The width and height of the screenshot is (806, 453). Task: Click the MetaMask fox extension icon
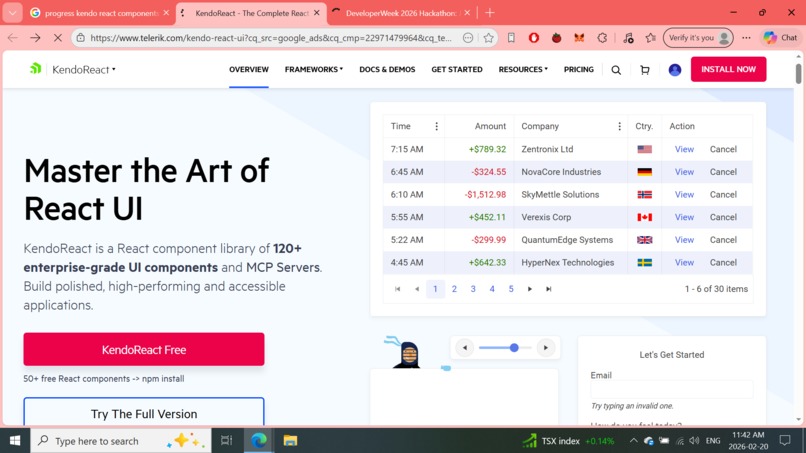(x=579, y=38)
